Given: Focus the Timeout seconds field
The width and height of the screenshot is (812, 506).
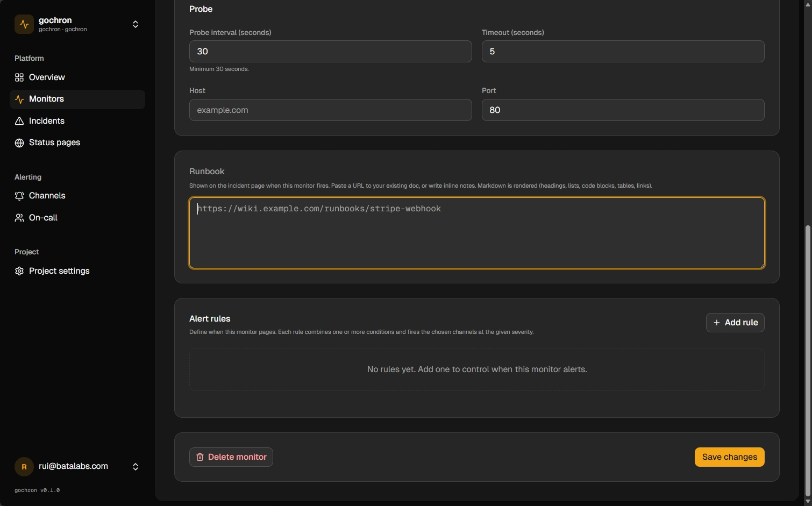Looking at the screenshot, I should [623, 52].
